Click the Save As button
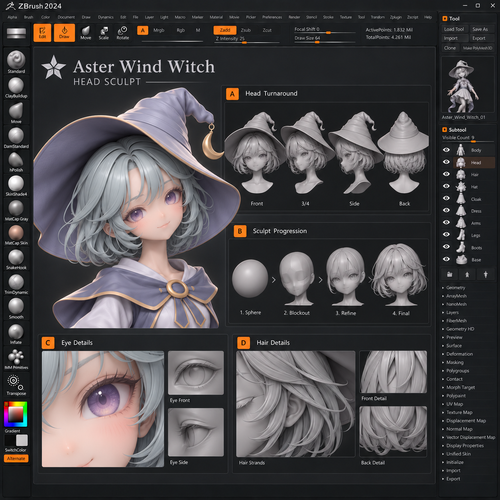The width and height of the screenshot is (500, 500). pos(480,29)
